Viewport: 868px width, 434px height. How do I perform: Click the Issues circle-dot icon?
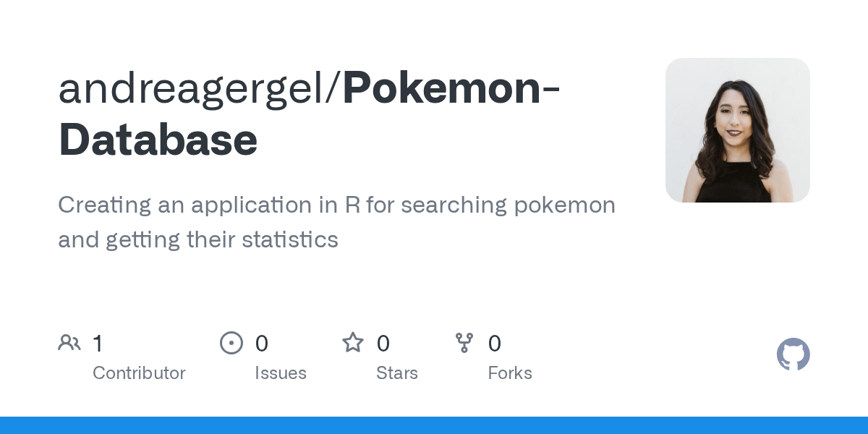coord(231,343)
